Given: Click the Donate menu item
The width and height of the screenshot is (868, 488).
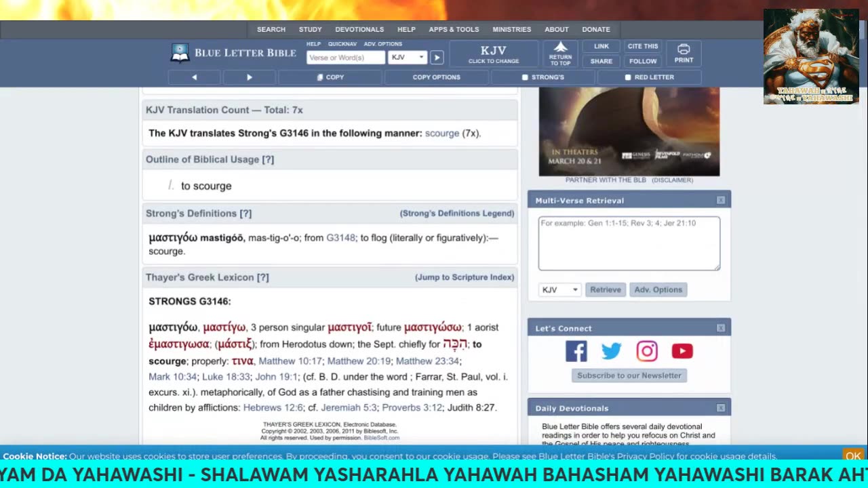Looking at the screenshot, I should point(596,29).
